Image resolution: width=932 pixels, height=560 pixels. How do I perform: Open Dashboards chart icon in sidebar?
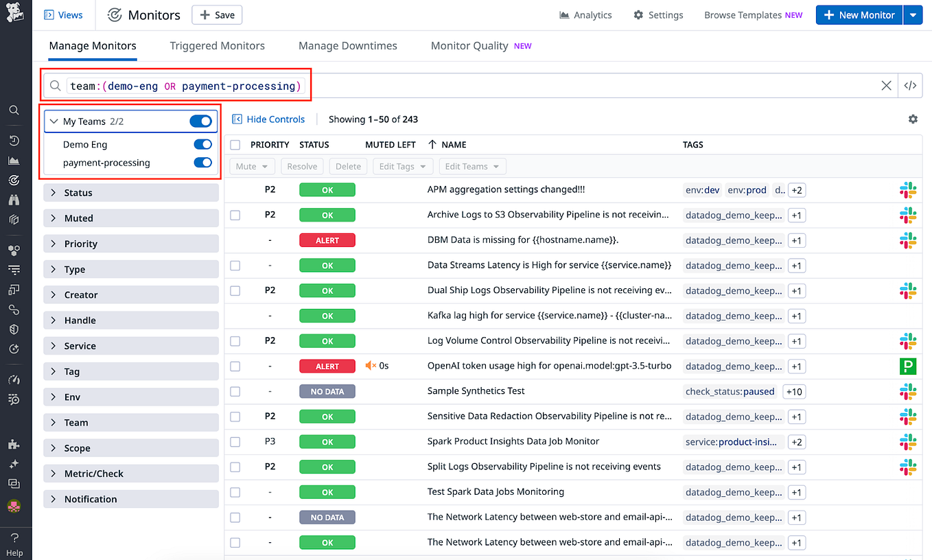click(x=14, y=160)
